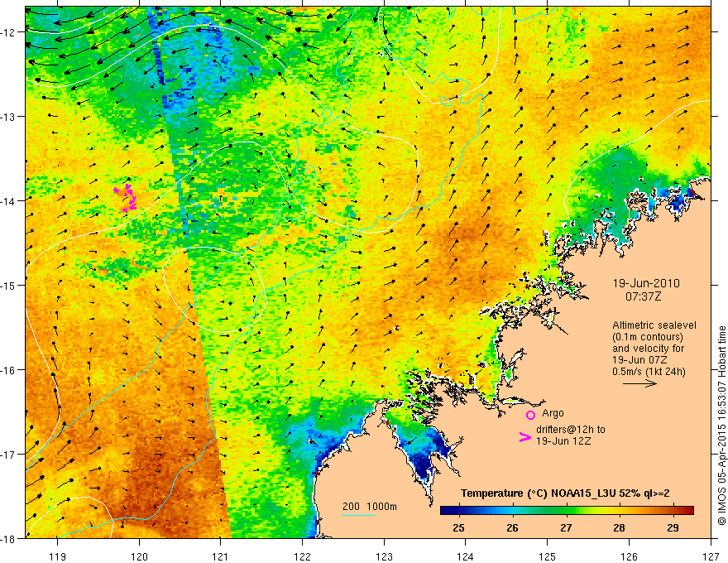Click the longitude axis label 124
The image size is (728, 563).
pyautogui.click(x=466, y=556)
